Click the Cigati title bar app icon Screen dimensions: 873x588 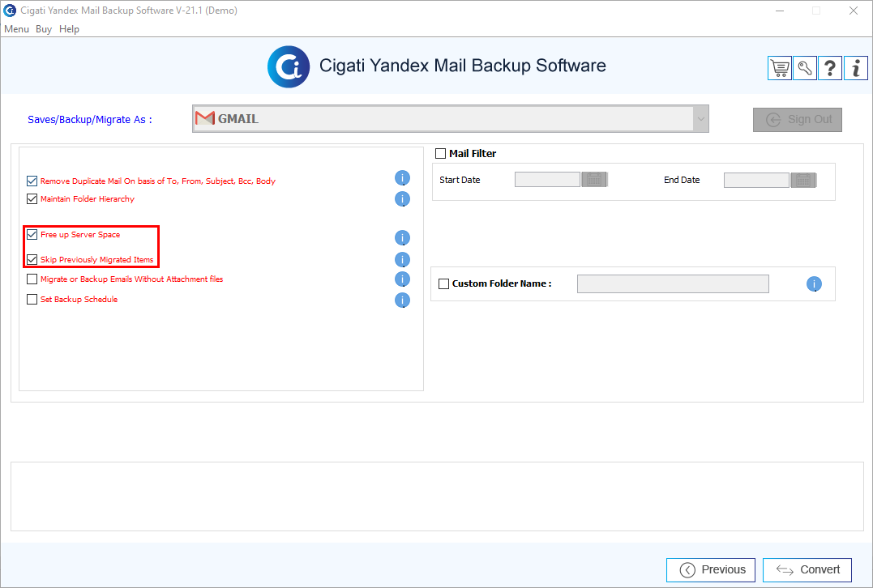click(10, 10)
